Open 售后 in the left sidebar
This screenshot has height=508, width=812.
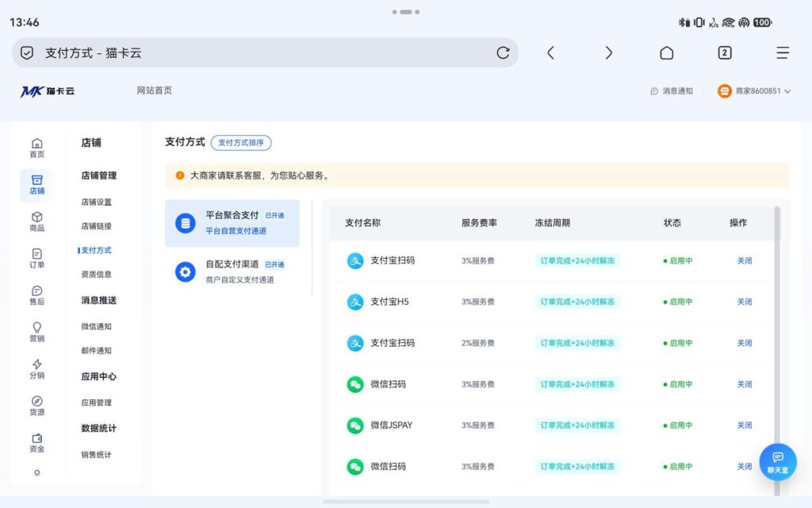point(36,295)
